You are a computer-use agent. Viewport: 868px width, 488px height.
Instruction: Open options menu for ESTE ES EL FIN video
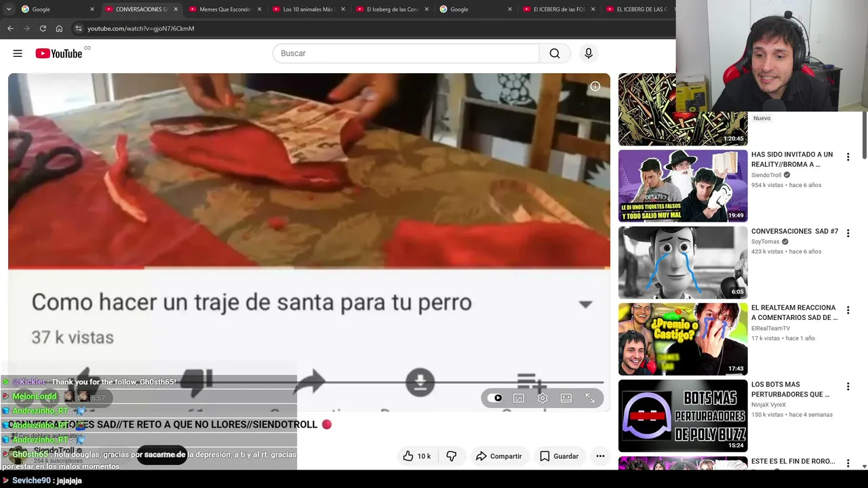click(848, 464)
